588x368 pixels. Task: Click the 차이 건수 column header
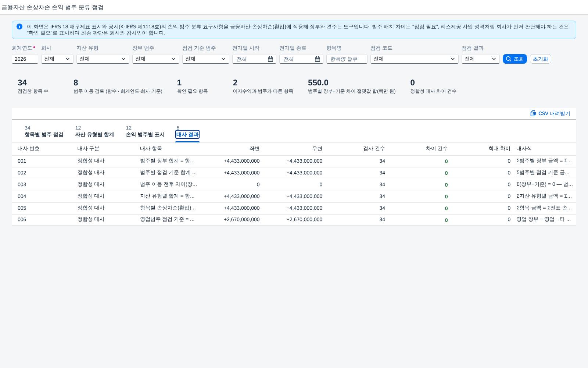(x=437, y=149)
